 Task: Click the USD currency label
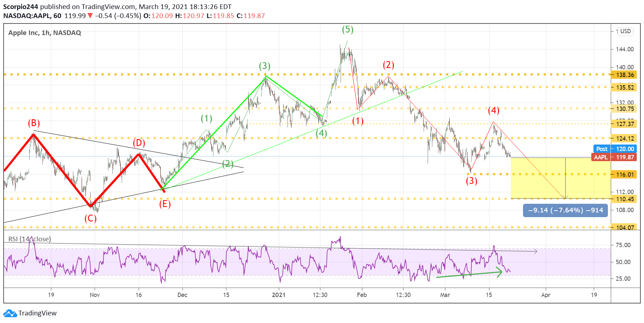tap(626, 31)
